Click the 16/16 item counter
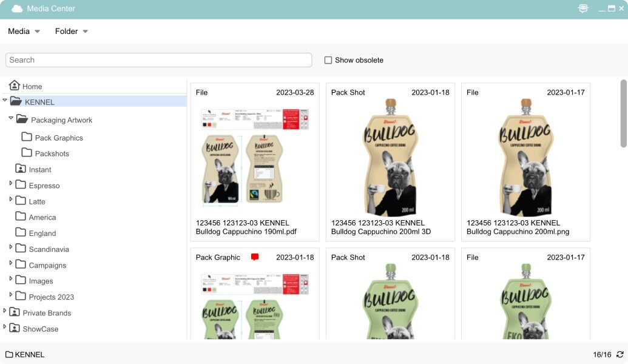This screenshot has width=628, height=364. [602, 355]
